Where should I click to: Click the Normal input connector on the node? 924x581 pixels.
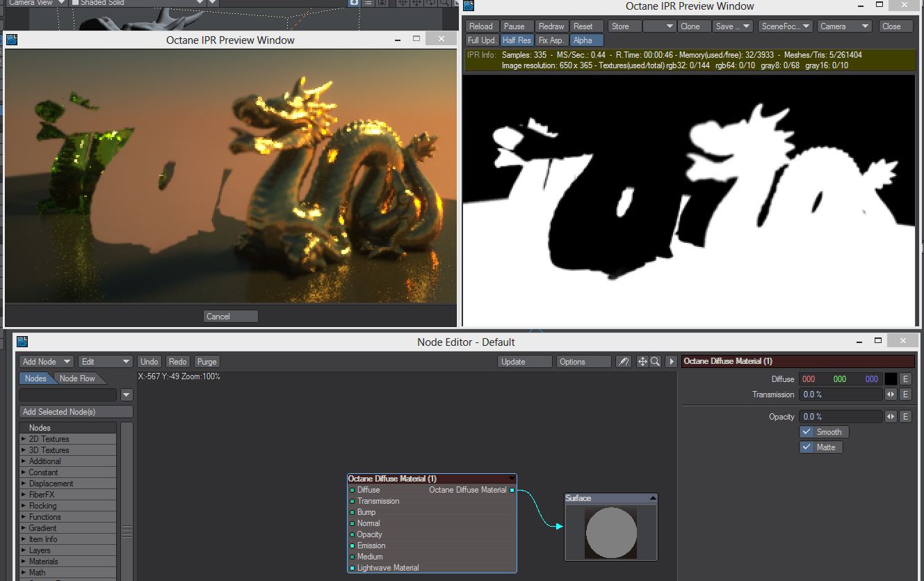coord(352,523)
